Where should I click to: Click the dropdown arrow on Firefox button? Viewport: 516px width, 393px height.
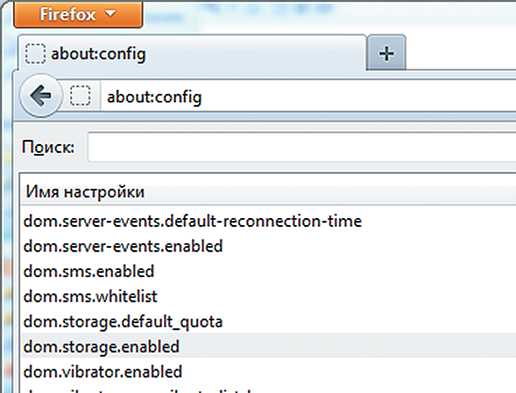coord(110,14)
